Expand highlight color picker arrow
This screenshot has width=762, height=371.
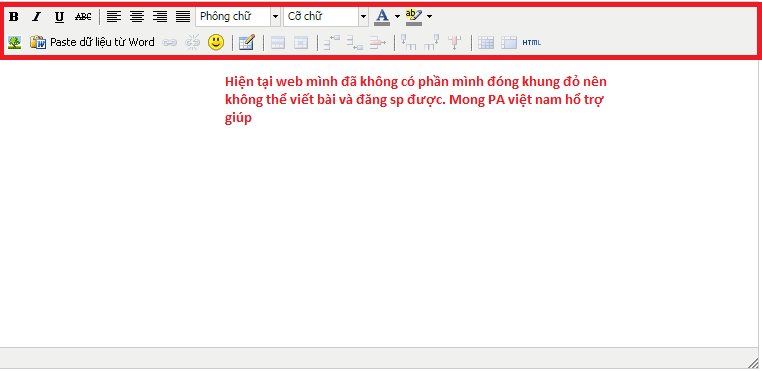429,17
